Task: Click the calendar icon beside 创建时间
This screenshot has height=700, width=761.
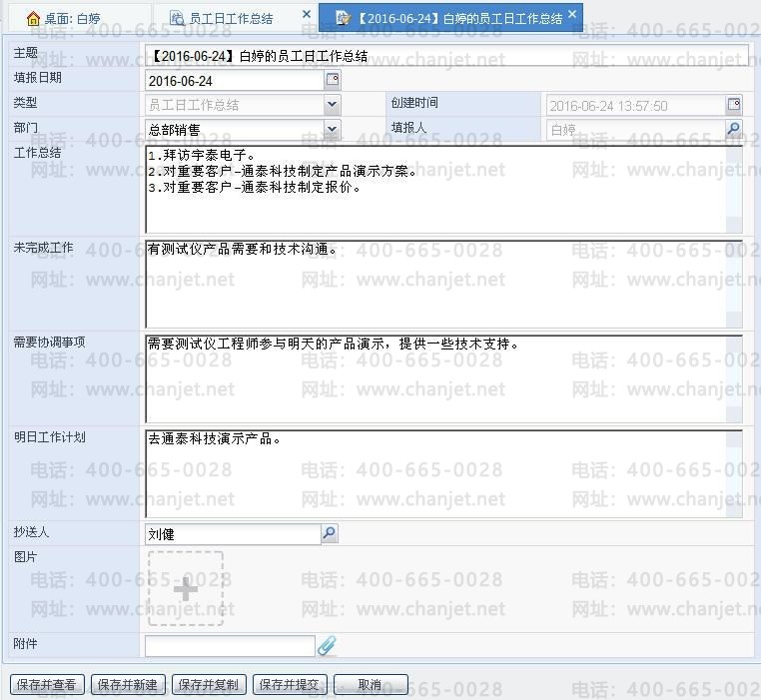Action: [x=734, y=105]
